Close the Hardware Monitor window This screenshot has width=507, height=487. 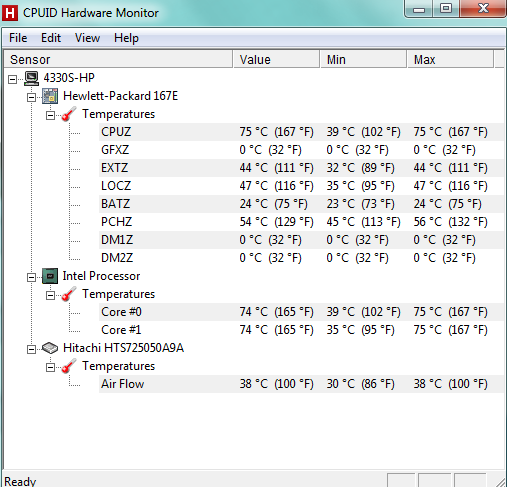pyautogui.click(x=483, y=8)
